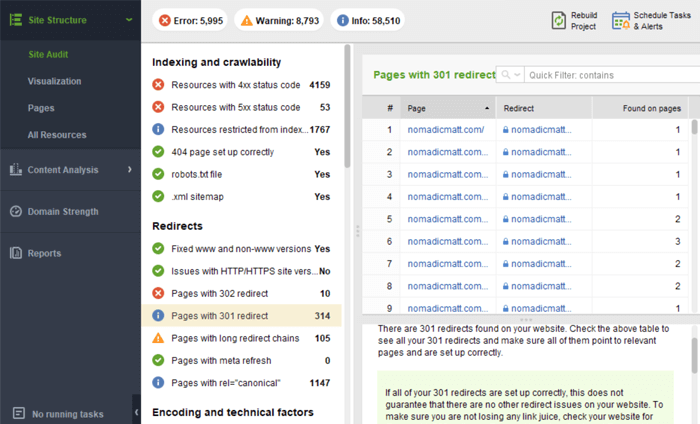The image size is (700, 424).
Task: Click info icon for 301 redirect
Action: [x=158, y=315]
